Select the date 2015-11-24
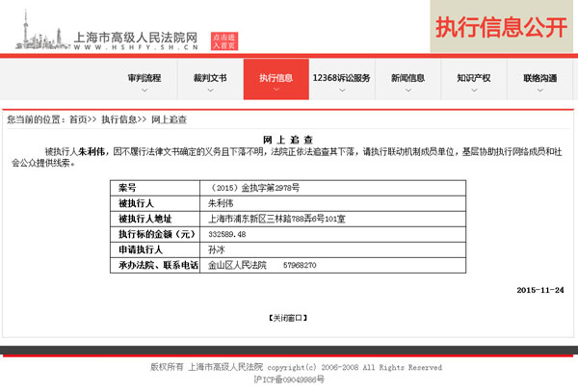Screen dimensions: 578x392 pyautogui.click(x=540, y=290)
